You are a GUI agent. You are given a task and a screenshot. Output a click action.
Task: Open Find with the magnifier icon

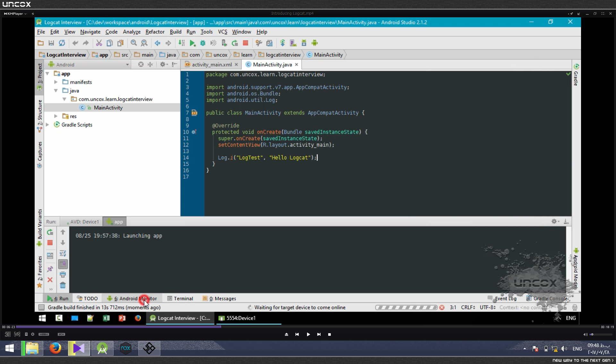coord(134,43)
